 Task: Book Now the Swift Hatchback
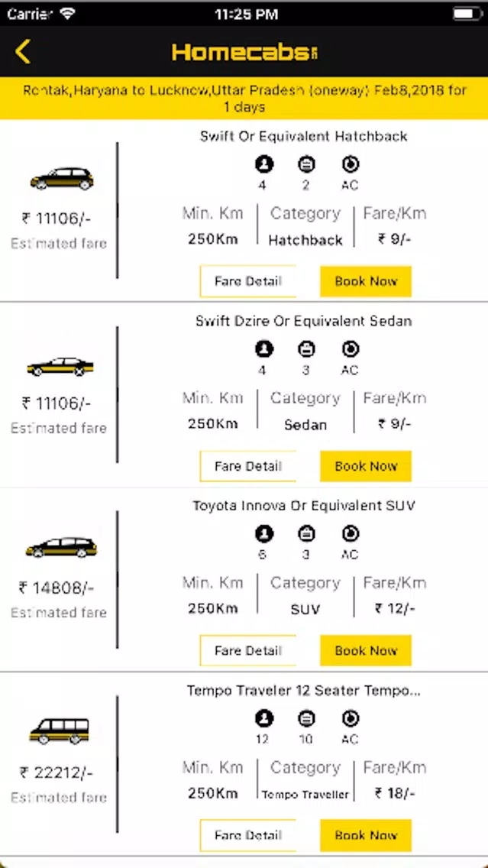(366, 281)
